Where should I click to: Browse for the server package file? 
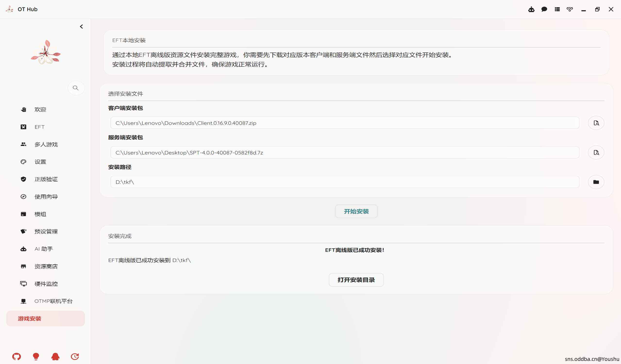coord(596,152)
